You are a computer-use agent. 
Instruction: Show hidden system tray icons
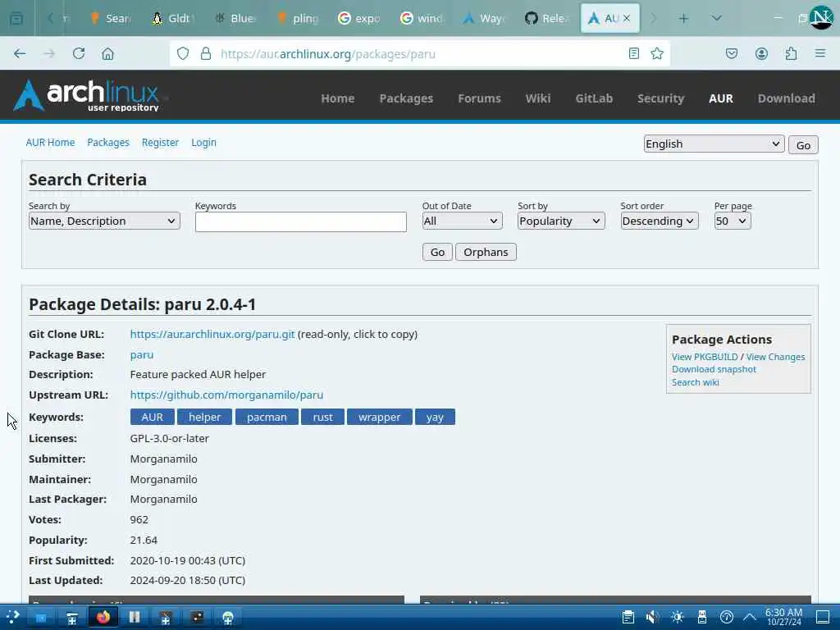click(750, 617)
